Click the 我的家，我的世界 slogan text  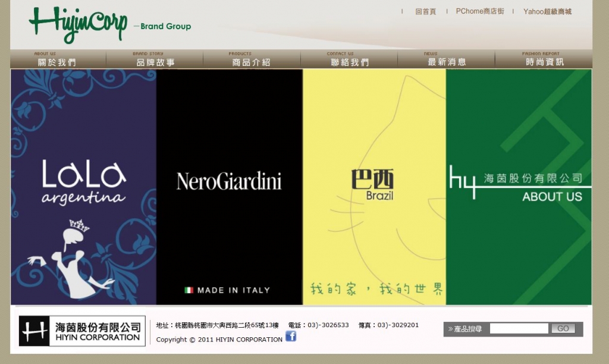coord(376,288)
